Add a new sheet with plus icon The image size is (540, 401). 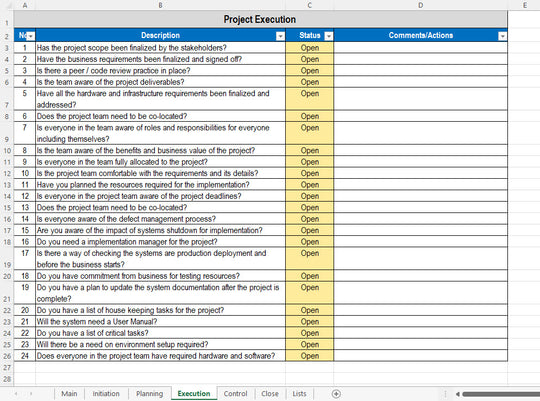336,394
